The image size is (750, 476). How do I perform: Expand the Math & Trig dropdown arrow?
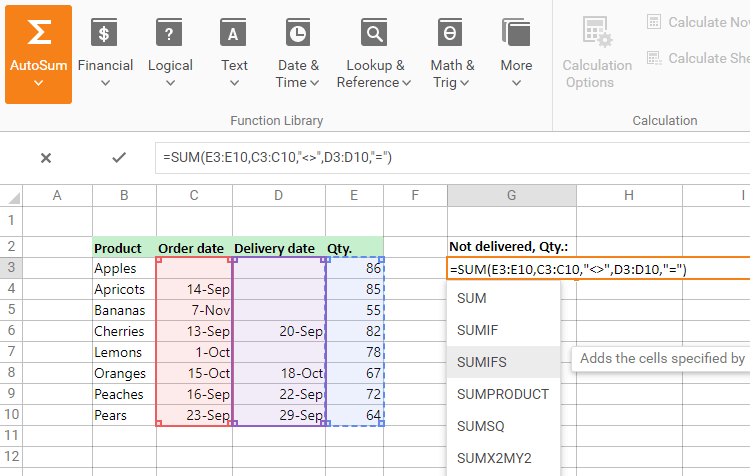467,83
